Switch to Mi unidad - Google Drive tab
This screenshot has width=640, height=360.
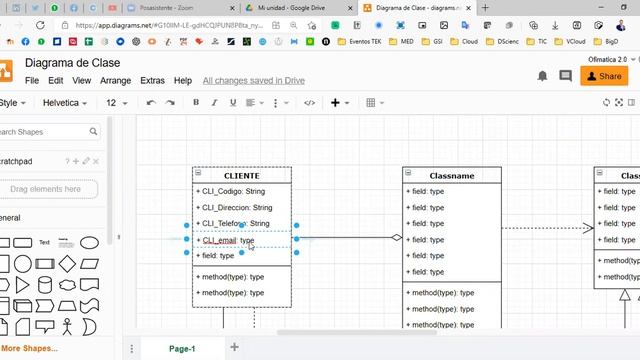[x=299, y=8]
